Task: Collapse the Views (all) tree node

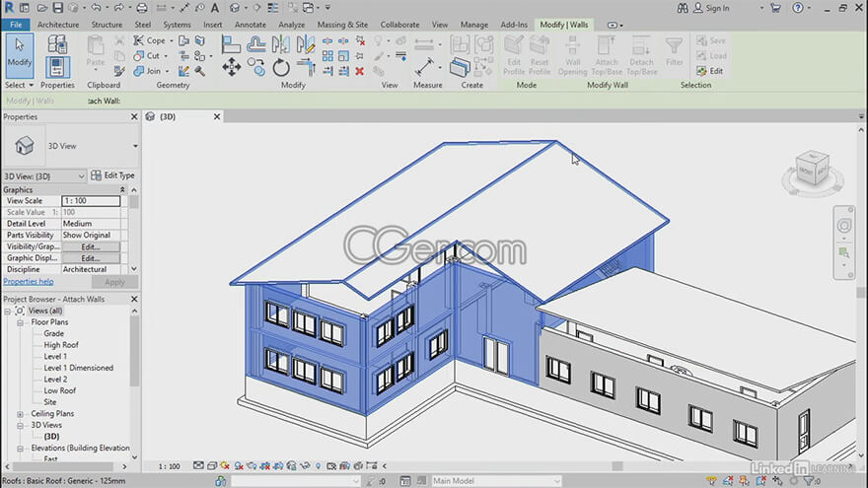Action: pyautogui.click(x=7, y=311)
